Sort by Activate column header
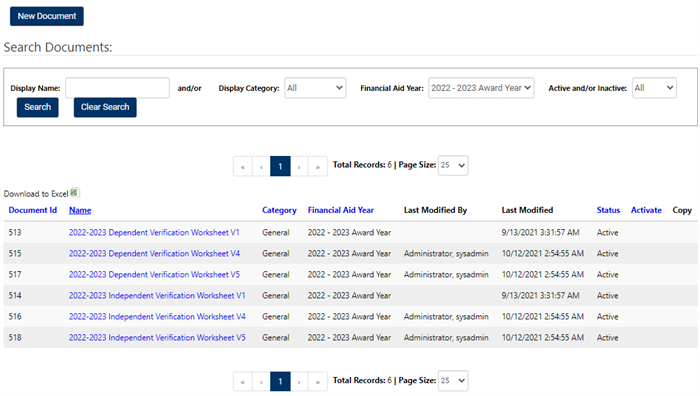 646,210
